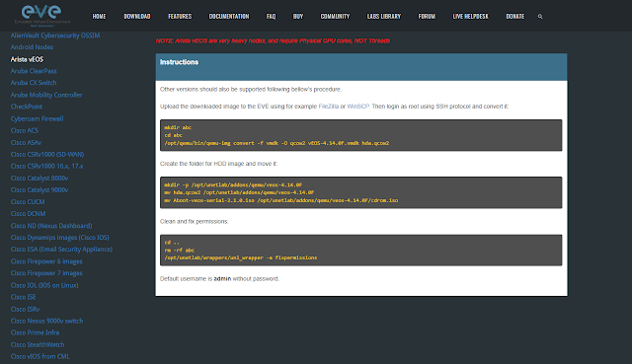Select Arista vEOS in sidebar
Image resolution: width=632 pixels, height=364 pixels.
[27, 59]
